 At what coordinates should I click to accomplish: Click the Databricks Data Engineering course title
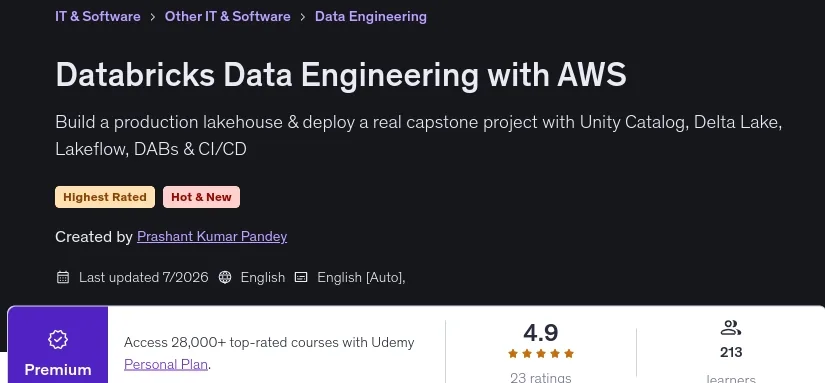(x=341, y=75)
